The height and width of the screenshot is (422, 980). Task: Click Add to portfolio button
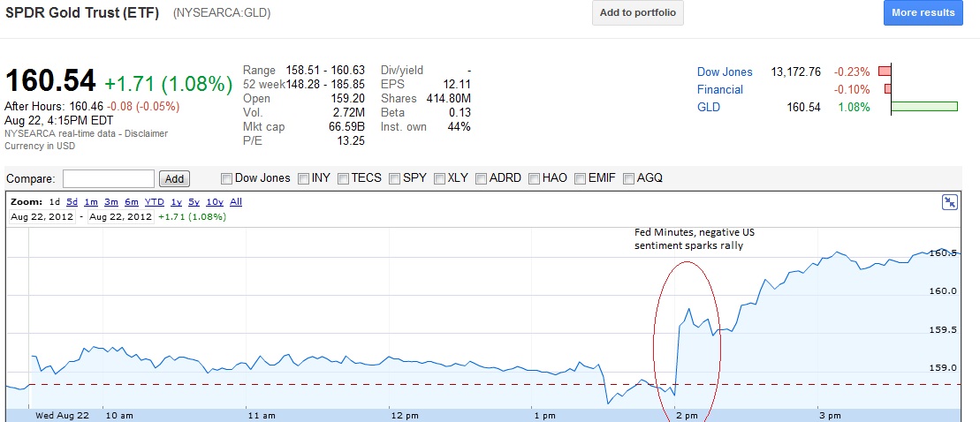click(637, 12)
